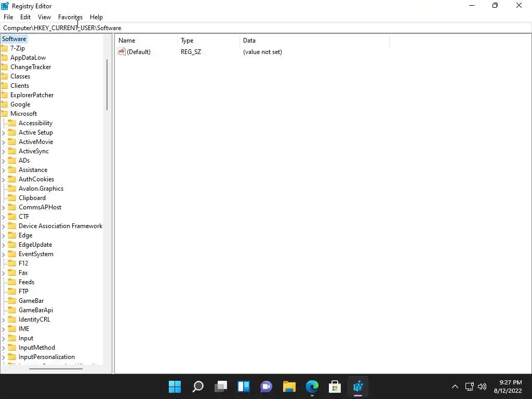Screen dimensions: 532x399
Task: Expand the Device Association Framework key
Action: [x=4, y=227]
